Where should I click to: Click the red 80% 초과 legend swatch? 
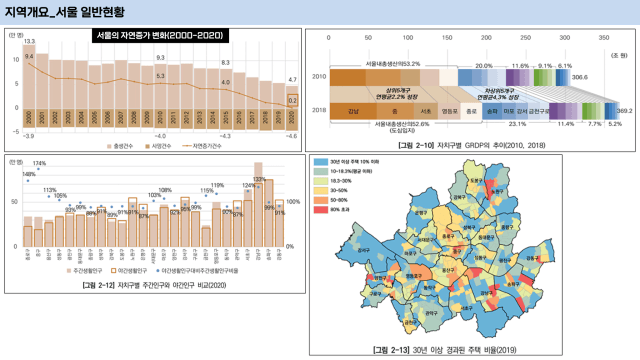coord(321,210)
